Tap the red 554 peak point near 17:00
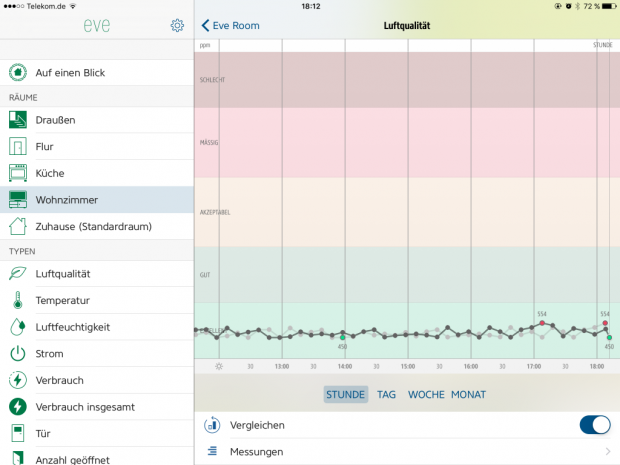Viewport: 620px width, 465px height. 542,323
